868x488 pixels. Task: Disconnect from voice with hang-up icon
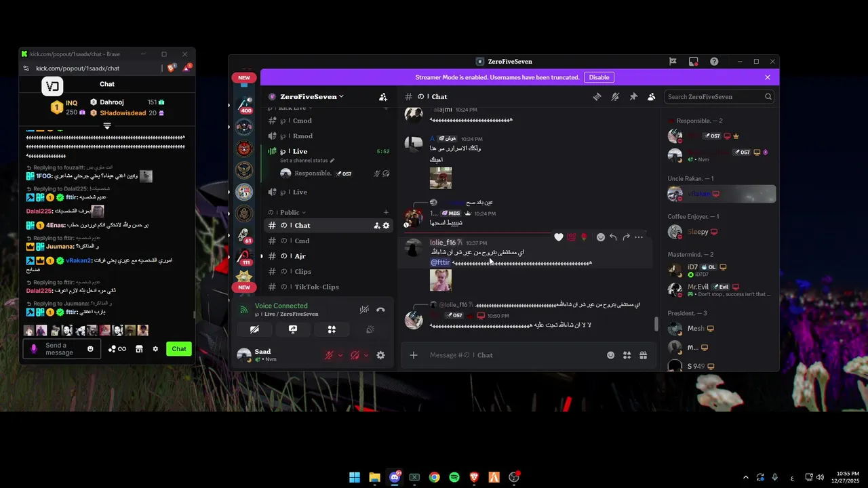[x=380, y=310]
